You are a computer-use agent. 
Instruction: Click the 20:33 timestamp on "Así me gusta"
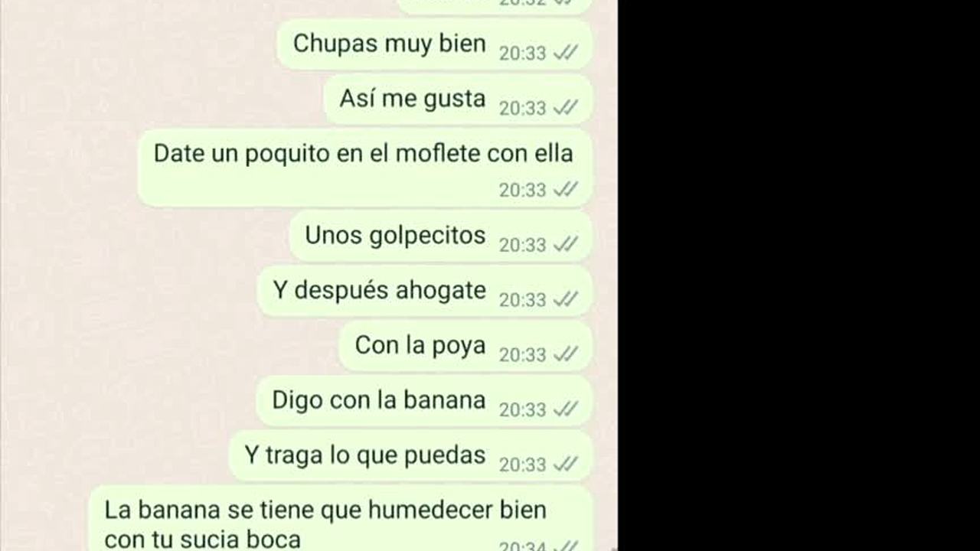[x=522, y=109]
